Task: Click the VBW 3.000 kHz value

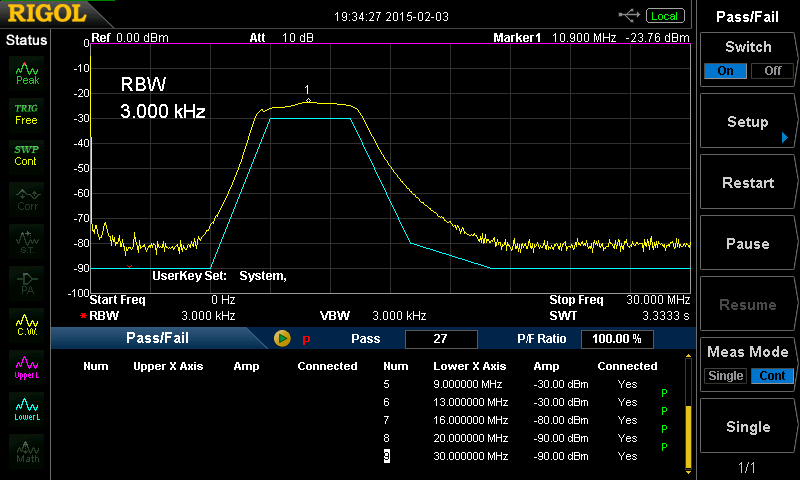Action: pos(399,316)
